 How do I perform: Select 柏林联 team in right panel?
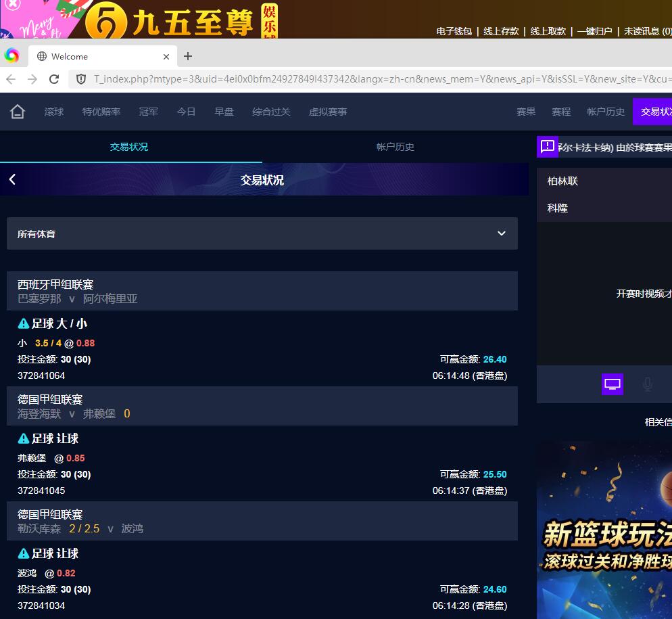(x=562, y=181)
